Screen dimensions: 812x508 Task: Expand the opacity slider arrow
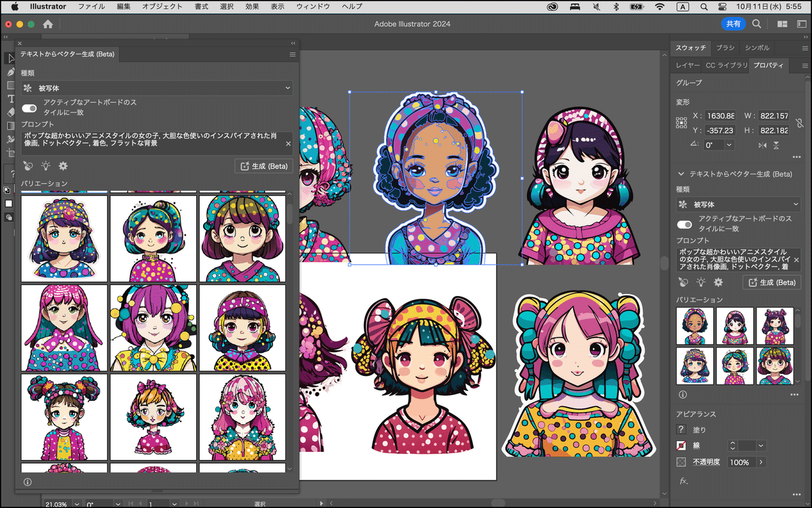coord(761,462)
